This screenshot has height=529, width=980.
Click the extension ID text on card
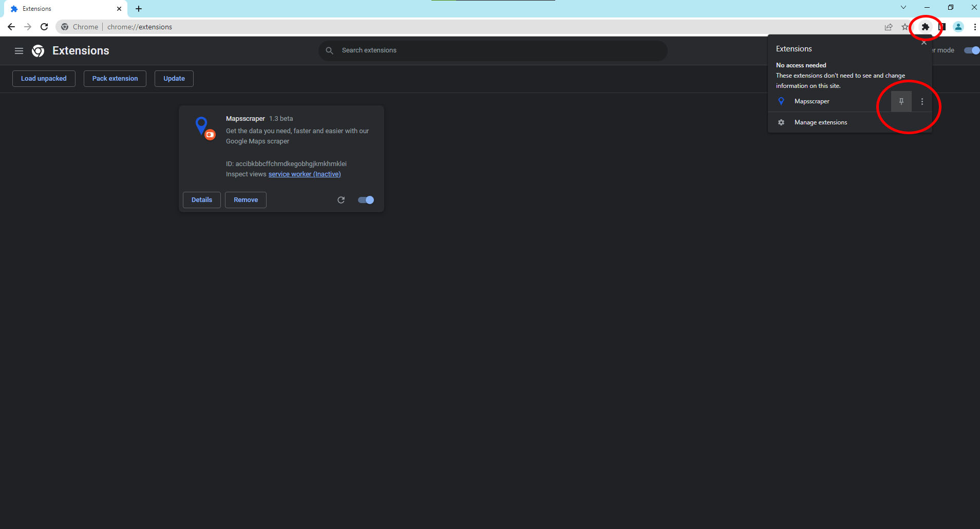pos(286,164)
